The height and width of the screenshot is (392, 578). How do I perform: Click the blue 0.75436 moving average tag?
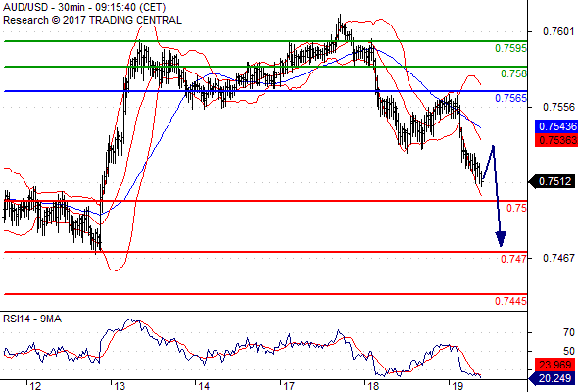point(556,126)
